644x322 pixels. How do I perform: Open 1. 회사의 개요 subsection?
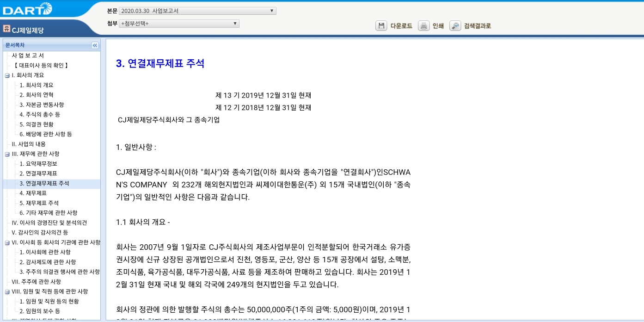tap(37, 85)
